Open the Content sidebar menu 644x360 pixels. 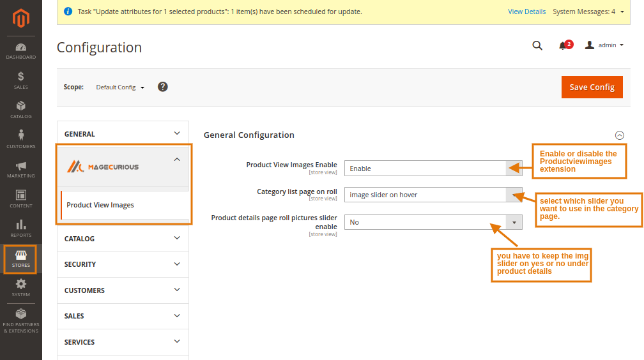point(21,199)
